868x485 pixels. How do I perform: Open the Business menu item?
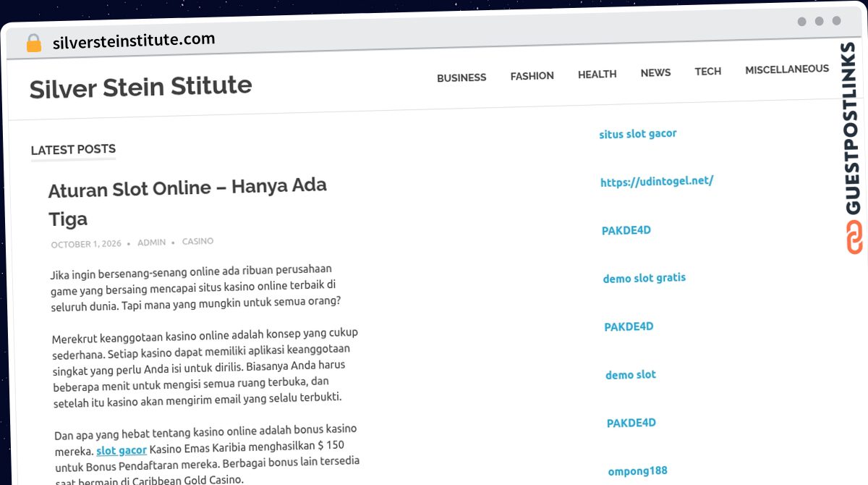pos(461,77)
